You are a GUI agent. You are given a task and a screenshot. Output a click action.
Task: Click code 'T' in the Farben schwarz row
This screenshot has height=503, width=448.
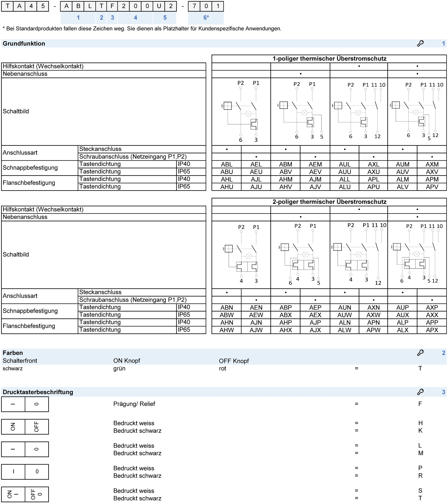pyautogui.click(x=420, y=369)
